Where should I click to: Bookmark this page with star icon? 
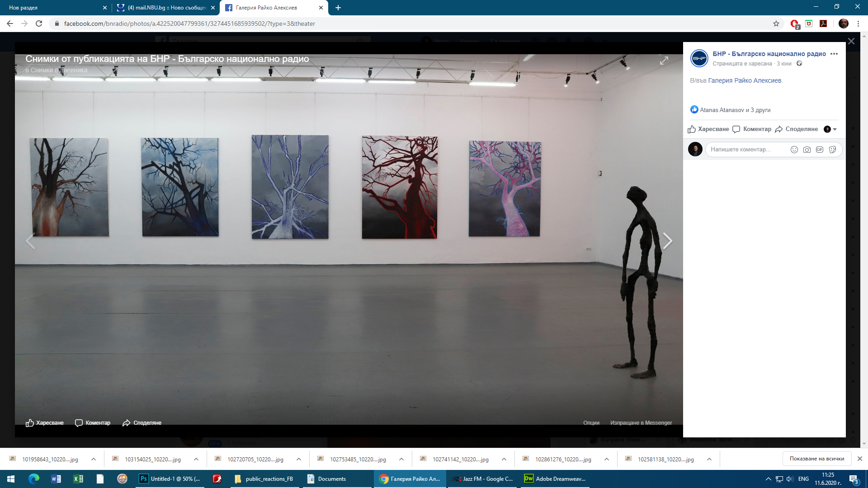pyautogui.click(x=776, y=23)
